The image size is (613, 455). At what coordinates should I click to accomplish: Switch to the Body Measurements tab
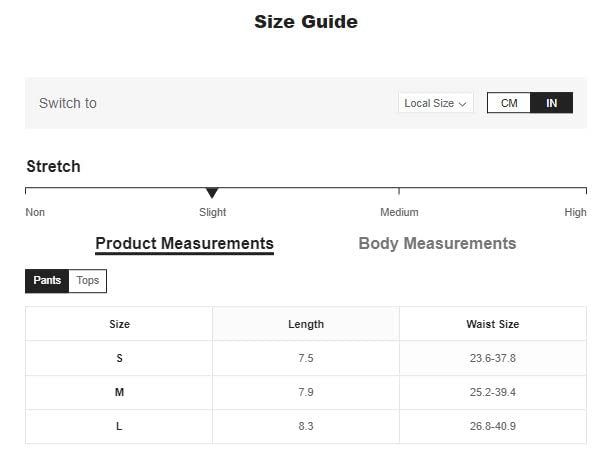tap(437, 243)
